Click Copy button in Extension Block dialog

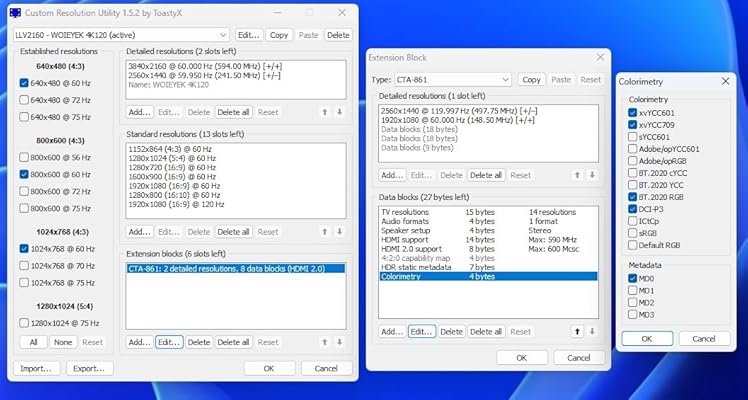tap(531, 80)
